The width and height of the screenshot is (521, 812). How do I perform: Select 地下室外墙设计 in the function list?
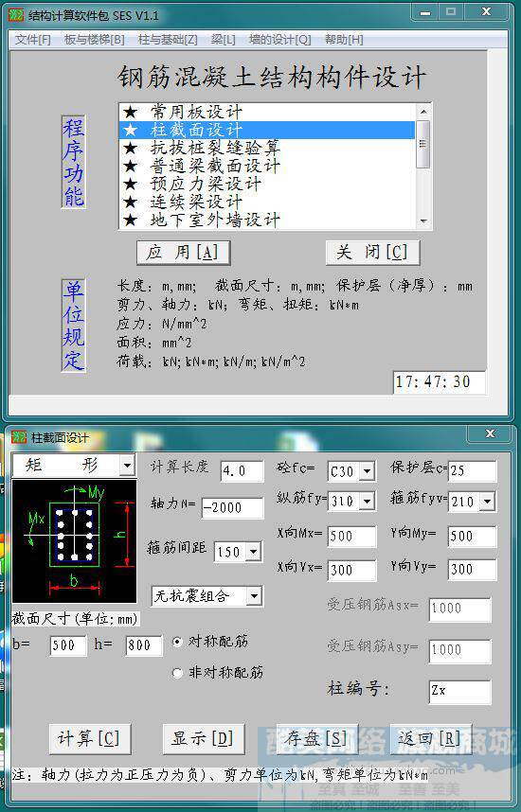[267, 221]
